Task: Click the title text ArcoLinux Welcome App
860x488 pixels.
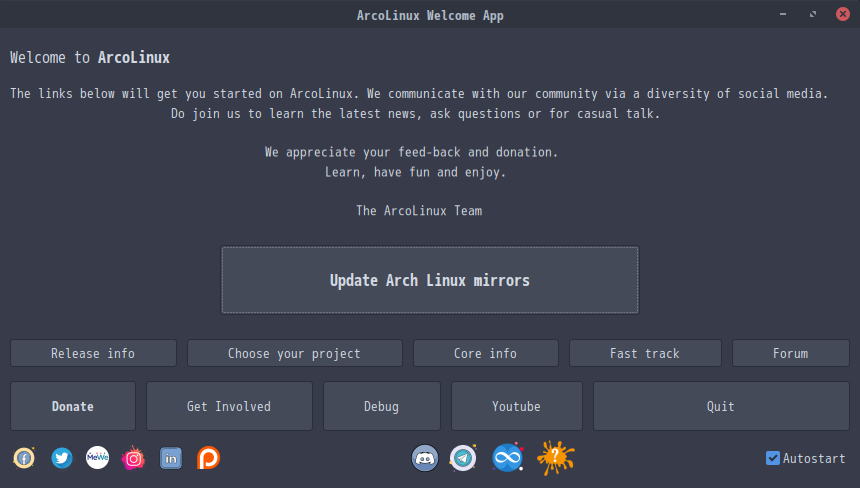Action: click(430, 15)
